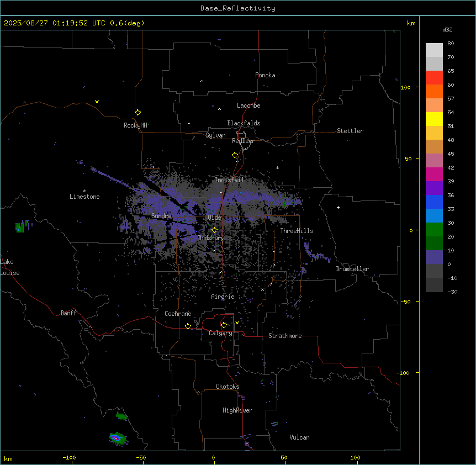Click the Limestone label
This screenshot has width=476, height=465.
pyautogui.click(x=84, y=197)
